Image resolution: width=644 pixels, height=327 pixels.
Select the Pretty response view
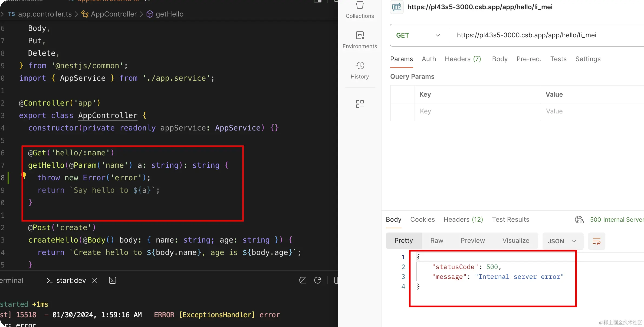click(404, 241)
